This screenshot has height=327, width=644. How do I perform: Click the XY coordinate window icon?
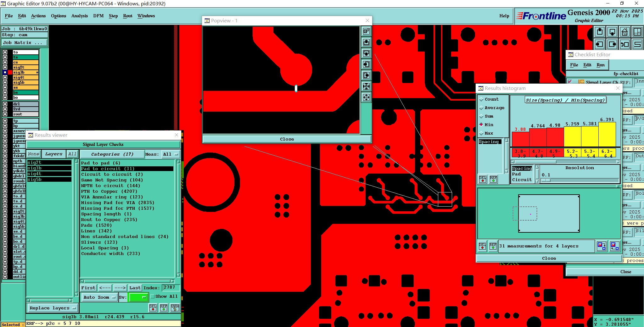coord(637,32)
